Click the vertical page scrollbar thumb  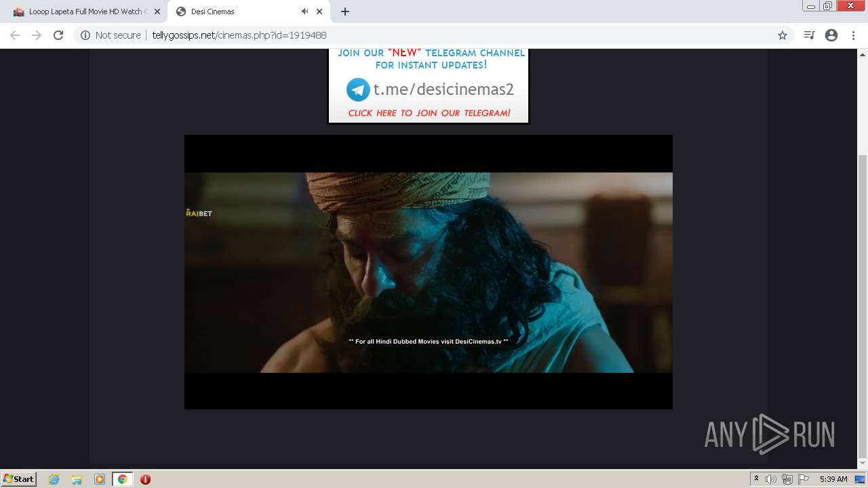(863, 305)
